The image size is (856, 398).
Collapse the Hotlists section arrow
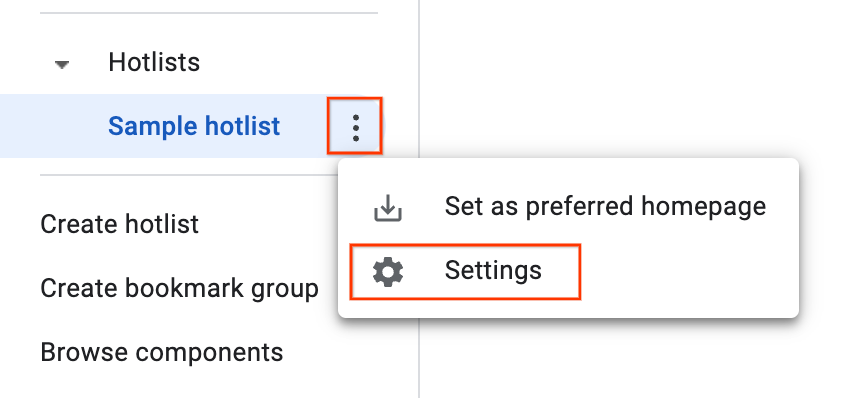pyautogui.click(x=62, y=64)
